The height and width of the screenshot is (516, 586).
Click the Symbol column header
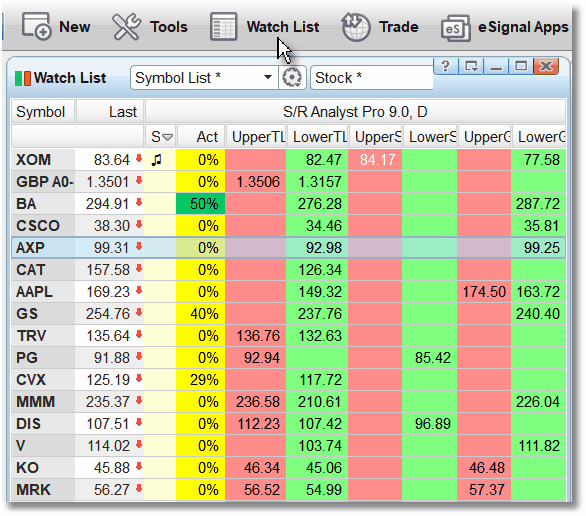pyautogui.click(x=43, y=112)
